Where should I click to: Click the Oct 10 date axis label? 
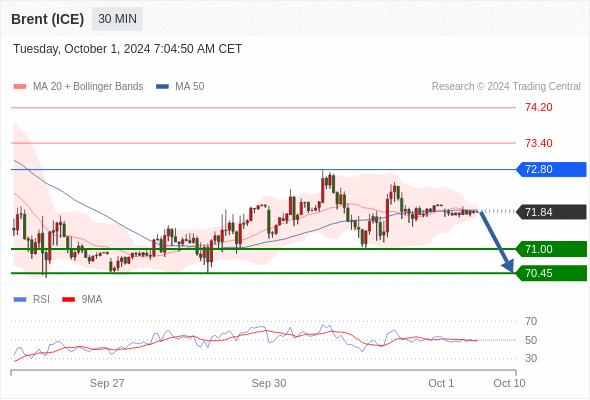(x=509, y=383)
